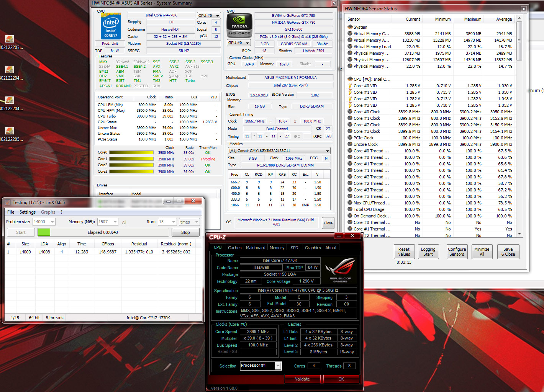
Task: Click the GFlops column header in LinX
Action: tap(108, 244)
